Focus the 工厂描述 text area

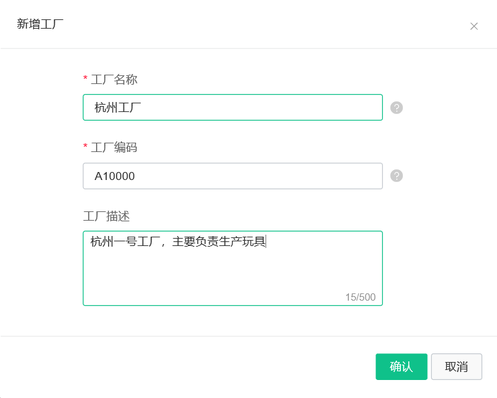point(233,268)
